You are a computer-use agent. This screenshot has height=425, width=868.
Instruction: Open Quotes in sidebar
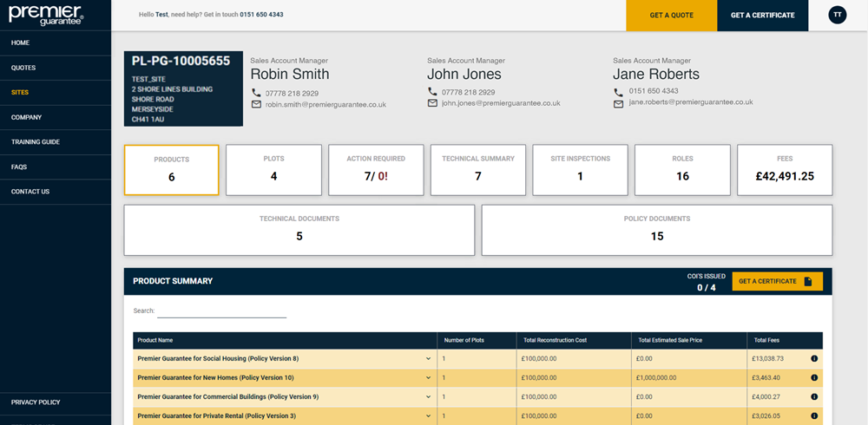click(56, 68)
